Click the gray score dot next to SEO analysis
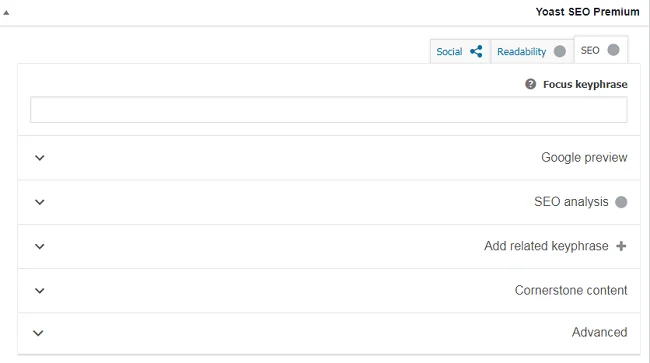This screenshot has width=650, height=363. (x=621, y=202)
